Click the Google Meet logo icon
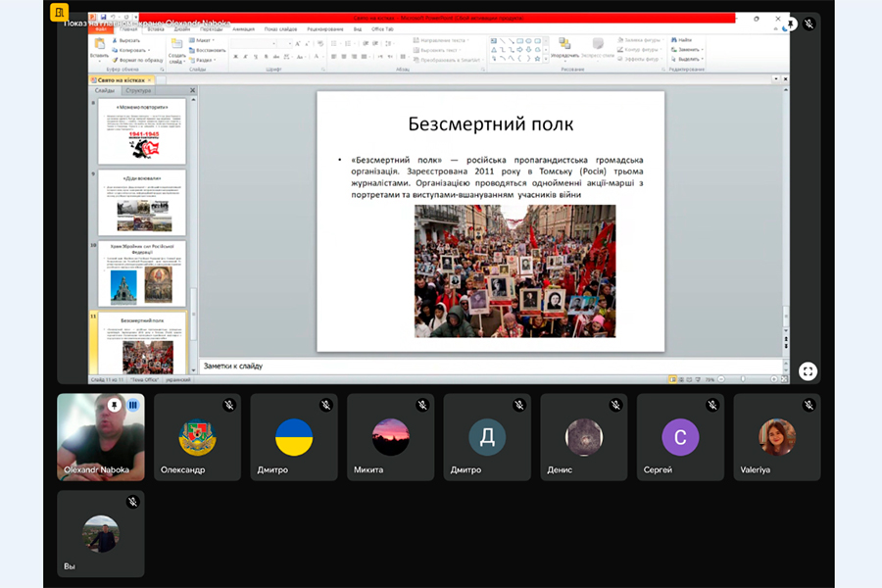The width and height of the screenshot is (882, 588). [61, 12]
